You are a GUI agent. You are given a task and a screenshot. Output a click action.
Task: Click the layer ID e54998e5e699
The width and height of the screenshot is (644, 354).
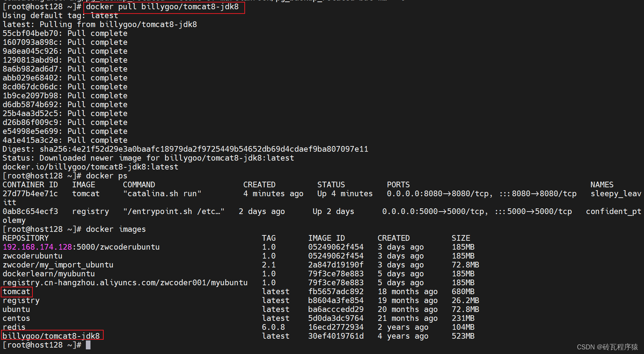(x=30, y=131)
